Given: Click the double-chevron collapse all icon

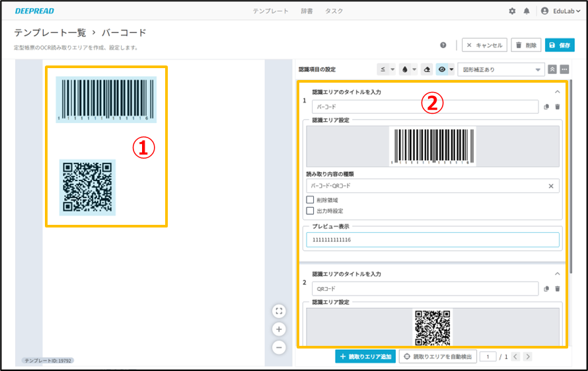Looking at the screenshot, I should click(552, 69).
